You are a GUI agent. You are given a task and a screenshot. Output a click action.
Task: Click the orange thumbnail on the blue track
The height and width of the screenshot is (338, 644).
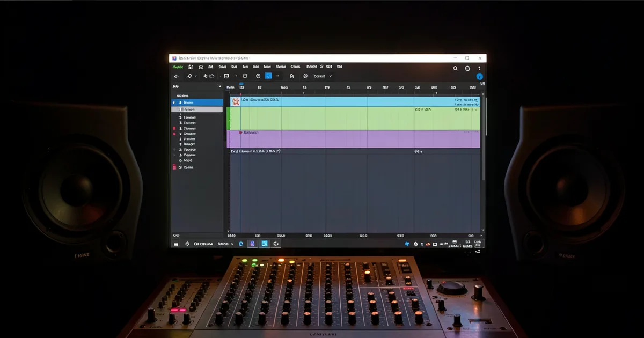coord(236,101)
